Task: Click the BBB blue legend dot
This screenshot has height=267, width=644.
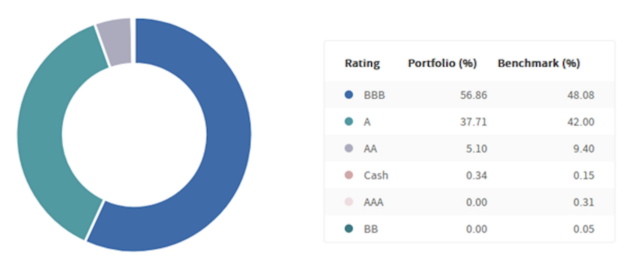Action: click(x=348, y=95)
